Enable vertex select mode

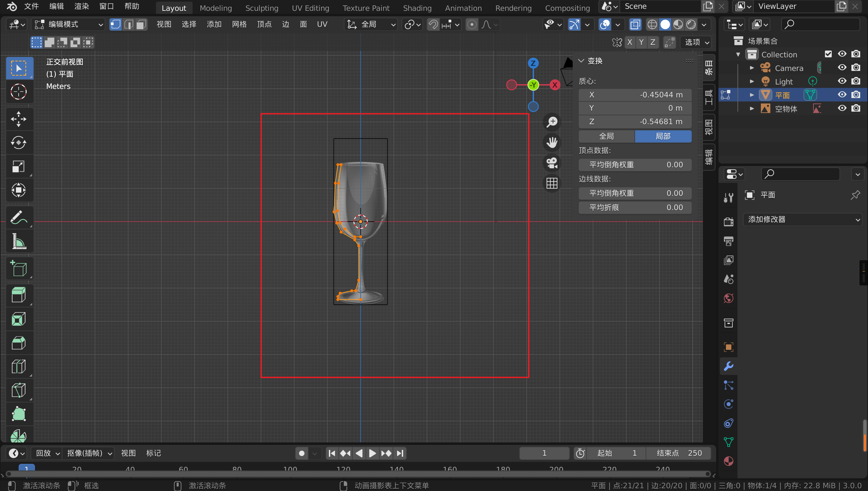point(116,24)
